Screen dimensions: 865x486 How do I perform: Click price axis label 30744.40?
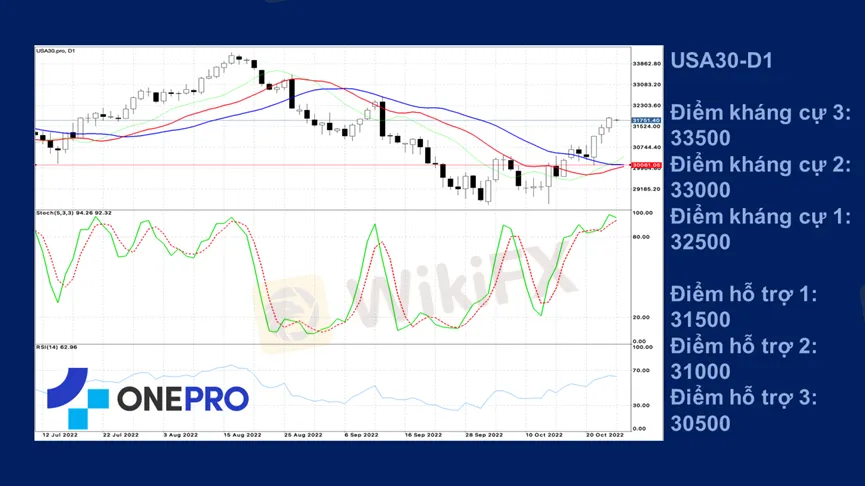pos(647,147)
